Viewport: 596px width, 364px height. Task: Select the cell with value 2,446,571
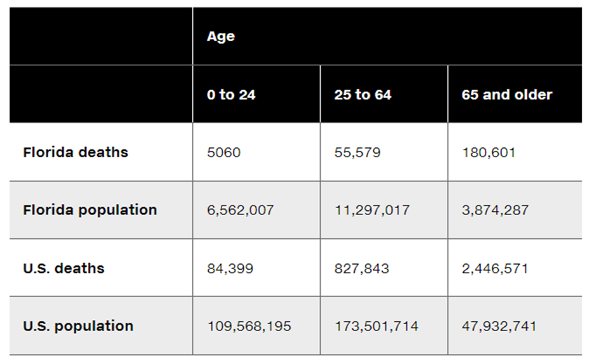click(x=515, y=268)
